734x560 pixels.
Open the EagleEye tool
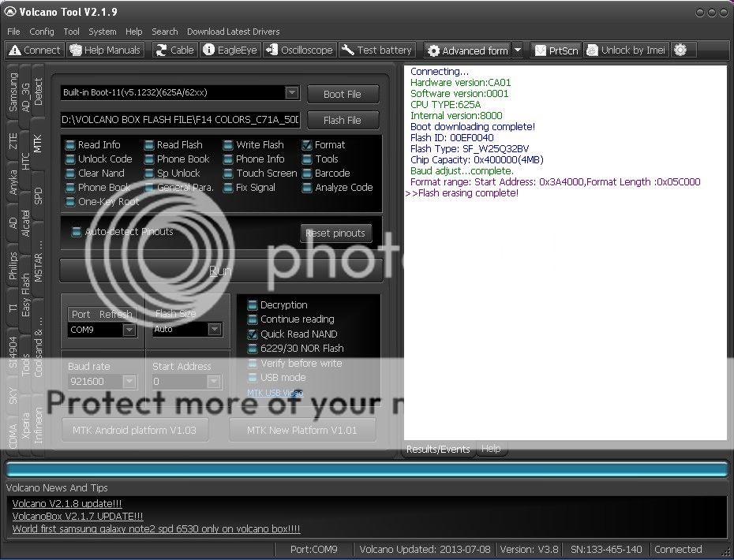[x=230, y=50]
